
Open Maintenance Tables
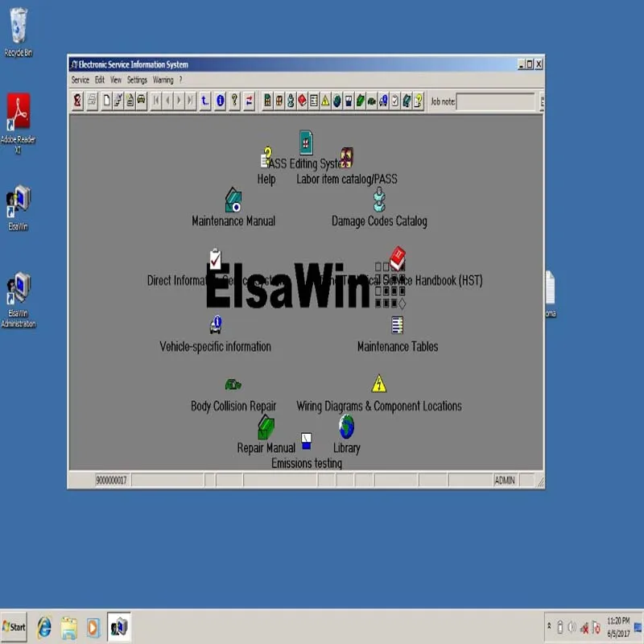(x=395, y=325)
